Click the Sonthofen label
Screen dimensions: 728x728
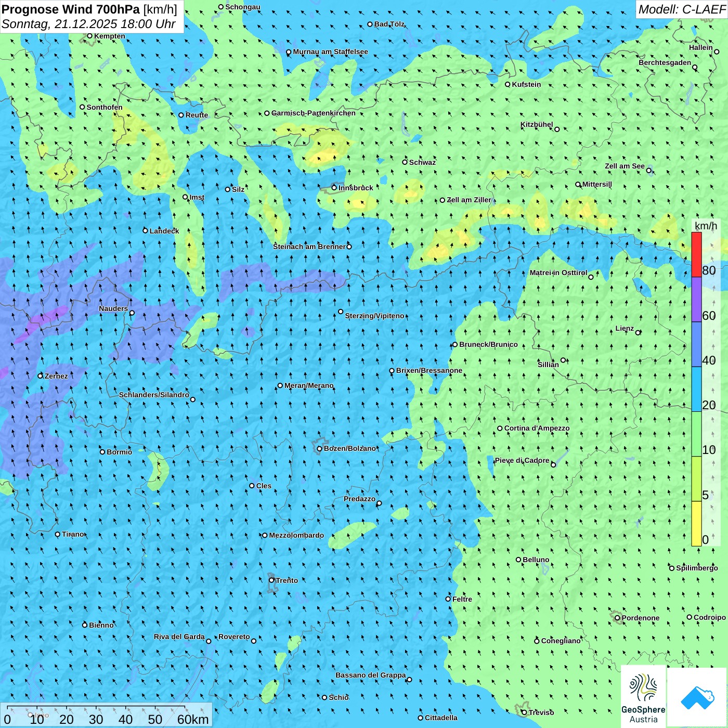[105, 107]
